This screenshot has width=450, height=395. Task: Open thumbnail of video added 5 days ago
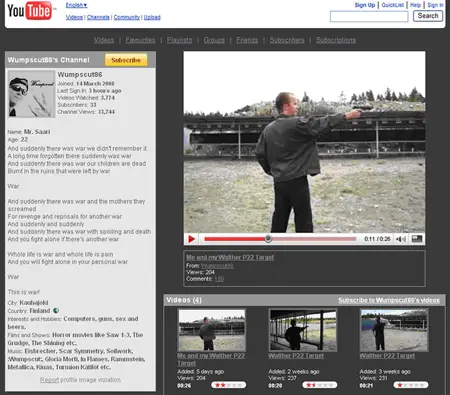tap(212, 330)
